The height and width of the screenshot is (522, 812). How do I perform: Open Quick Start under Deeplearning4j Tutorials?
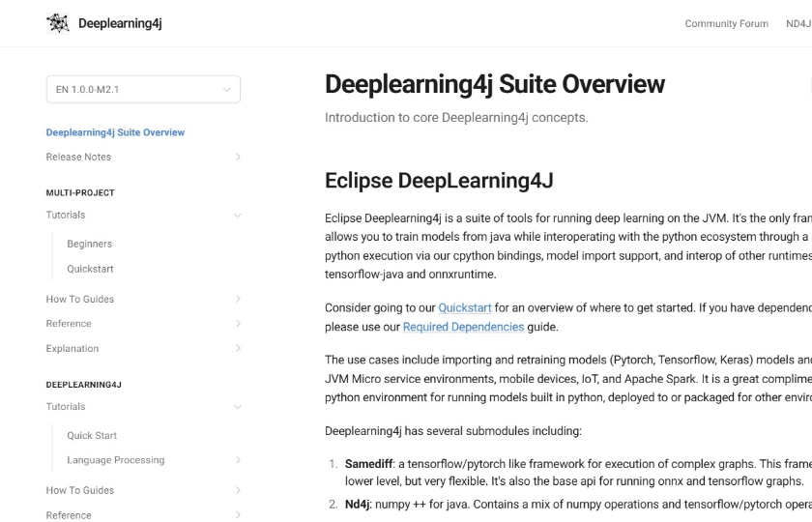(92, 436)
